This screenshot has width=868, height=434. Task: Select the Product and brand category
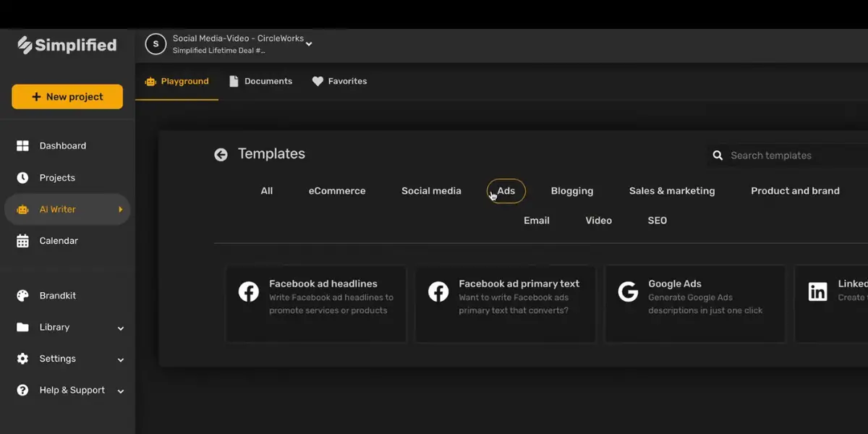[x=795, y=191]
